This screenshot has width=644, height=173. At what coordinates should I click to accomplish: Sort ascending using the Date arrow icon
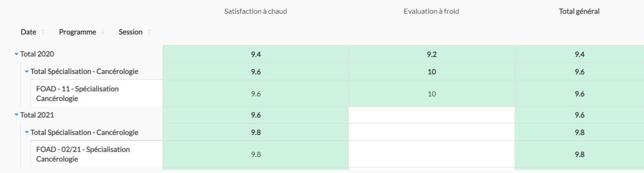pos(43,32)
